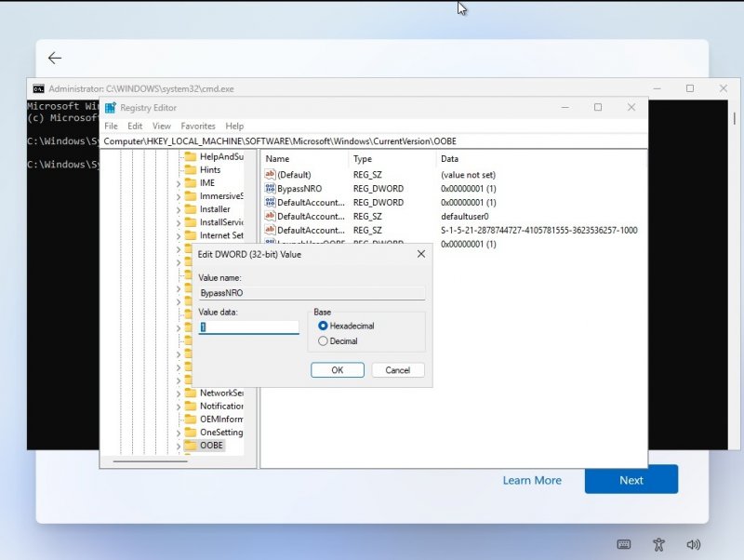The width and height of the screenshot is (744, 560).
Task: Select the Hexadecimal base option
Action: [324, 326]
